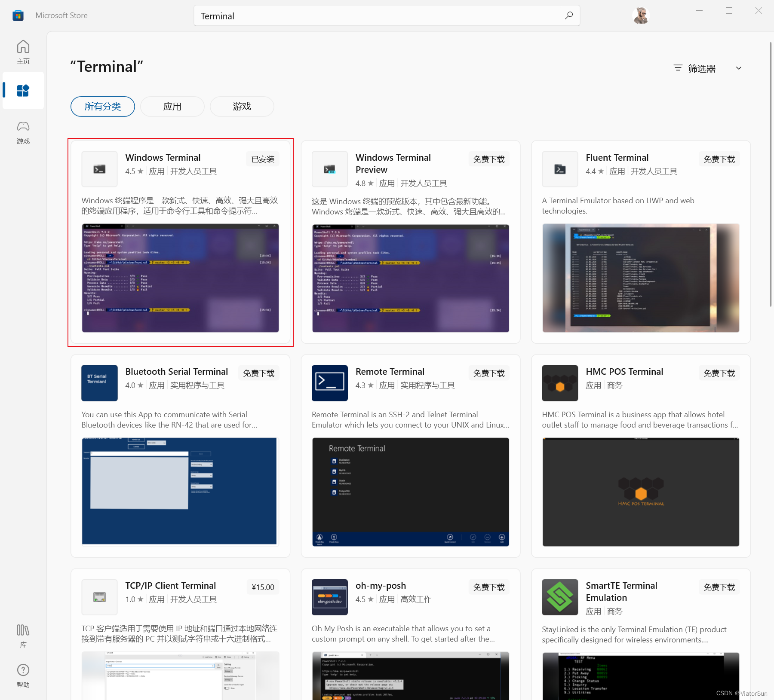
Task: Open the Bluetooth Serial Terminal screenshot thumbnail
Action: point(180,492)
